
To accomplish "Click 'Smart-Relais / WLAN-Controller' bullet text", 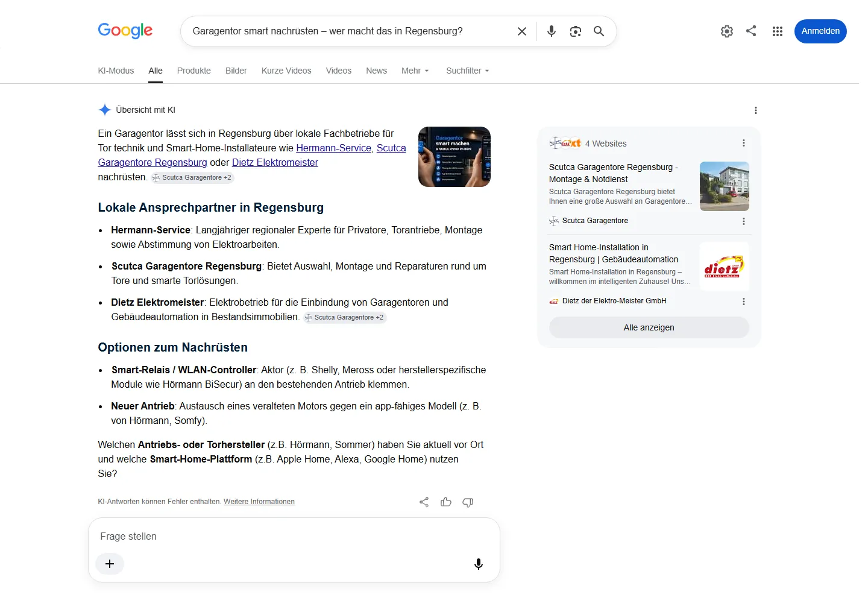I will coord(184,370).
